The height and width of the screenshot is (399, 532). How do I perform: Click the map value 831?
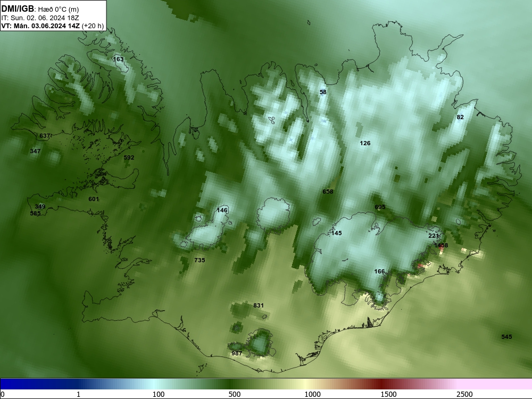[x=259, y=305]
